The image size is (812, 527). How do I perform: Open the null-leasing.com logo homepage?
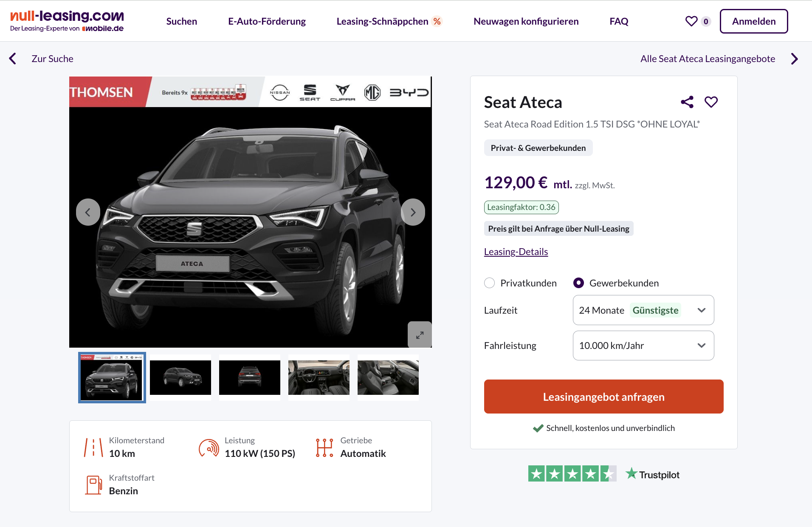tap(67, 21)
